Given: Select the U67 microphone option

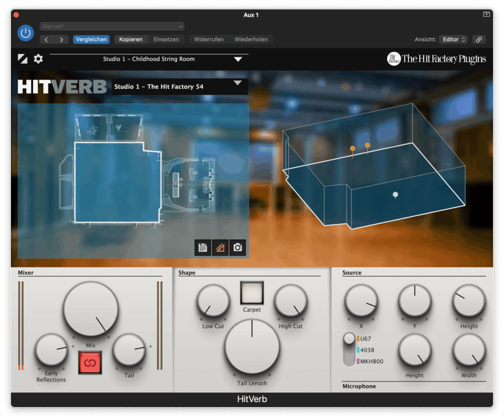Looking at the screenshot, I should [364, 339].
